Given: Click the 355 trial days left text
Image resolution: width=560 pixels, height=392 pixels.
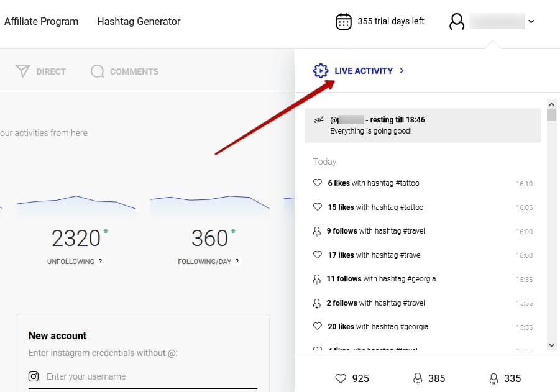Looking at the screenshot, I should pos(391,21).
